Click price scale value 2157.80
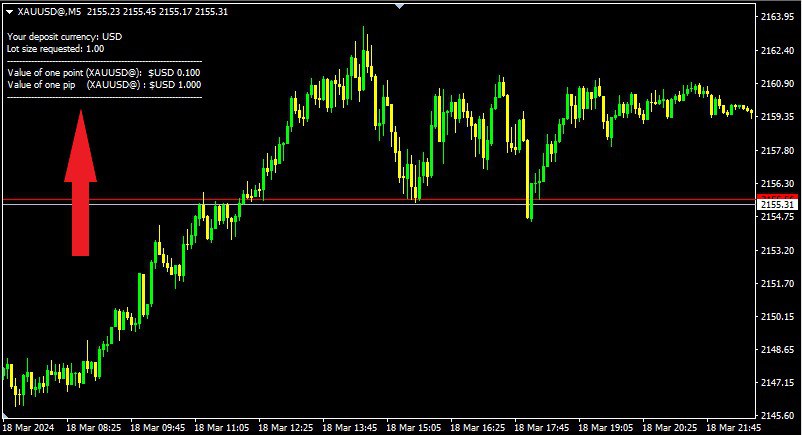The width and height of the screenshot is (802, 435). pyautogui.click(x=777, y=150)
